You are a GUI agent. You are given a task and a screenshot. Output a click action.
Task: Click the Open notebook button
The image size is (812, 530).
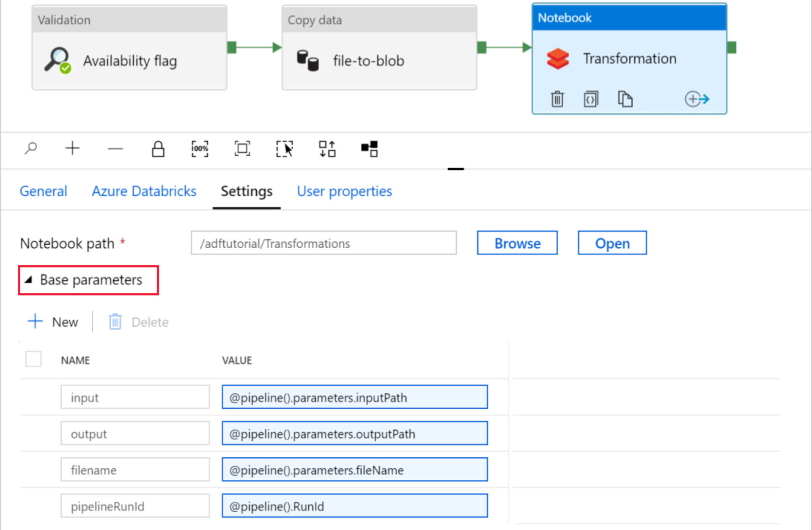point(612,243)
